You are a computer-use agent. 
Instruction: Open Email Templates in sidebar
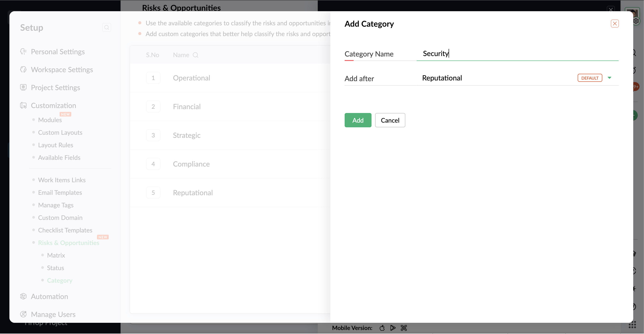pyautogui.click(x=60, y=193)
